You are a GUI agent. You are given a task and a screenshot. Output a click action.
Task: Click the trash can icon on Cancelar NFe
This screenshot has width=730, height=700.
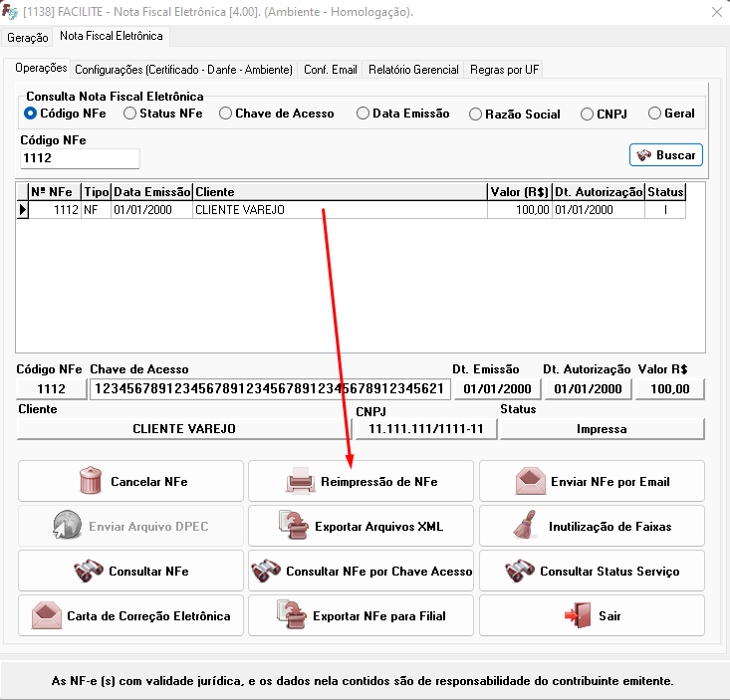coord(91,482)
